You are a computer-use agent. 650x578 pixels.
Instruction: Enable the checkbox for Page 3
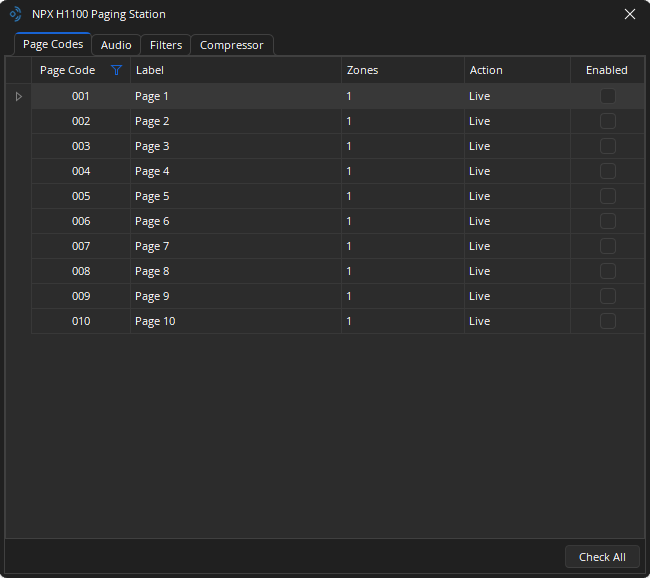(607, 146)
